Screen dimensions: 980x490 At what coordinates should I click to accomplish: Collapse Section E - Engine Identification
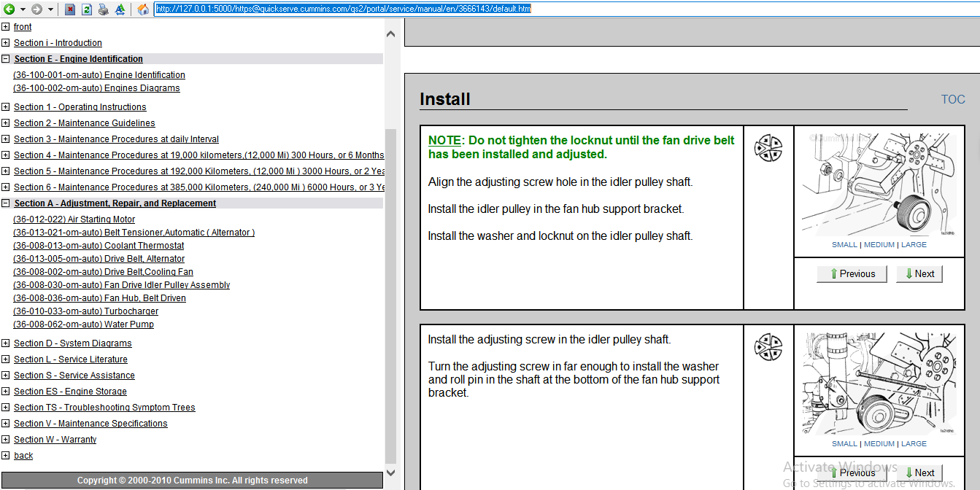(6, 59)
